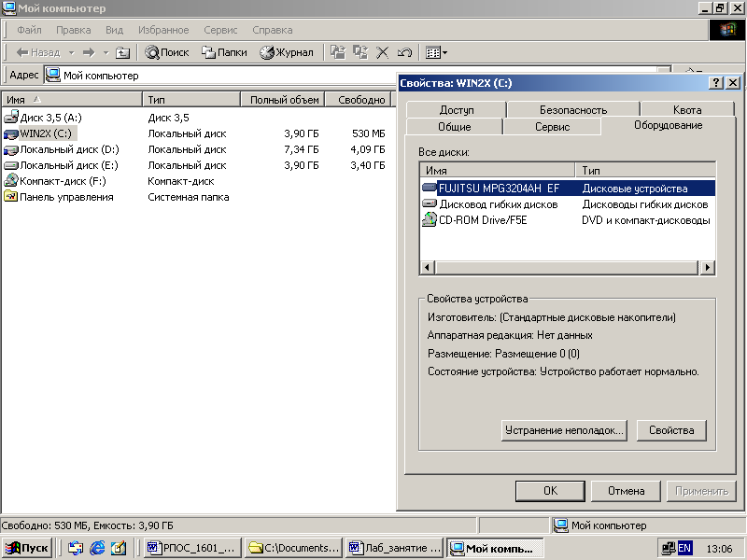The image size is (747, 560).
Task: Click the network connection tray icon
Action: (x=668, y=549)
